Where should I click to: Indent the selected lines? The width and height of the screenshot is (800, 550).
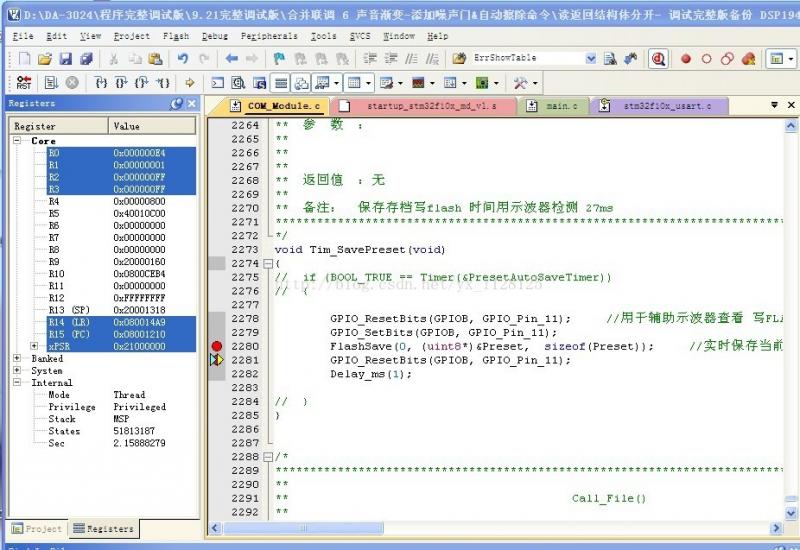point(370,59)
